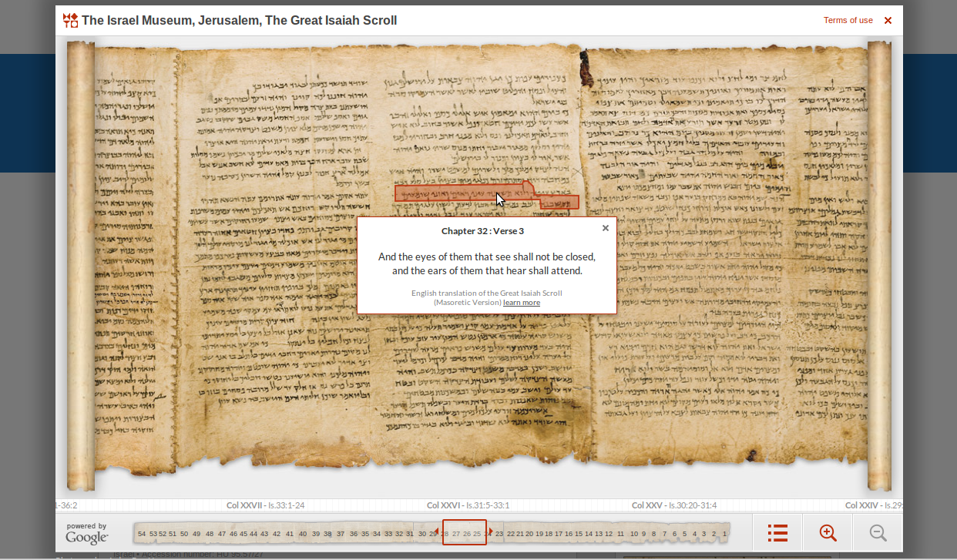Open the Terms of use link
This screenshot has width=957, height=560.
coord(848,20)
